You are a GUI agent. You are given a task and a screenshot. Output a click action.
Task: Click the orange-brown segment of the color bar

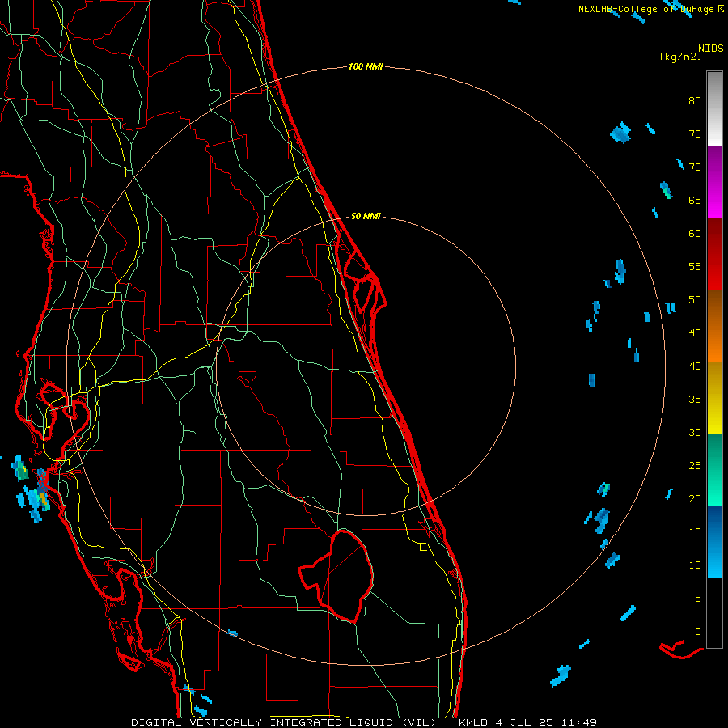714,326
